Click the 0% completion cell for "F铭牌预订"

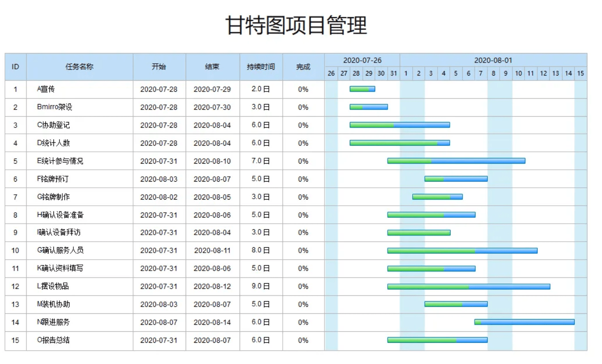click(x=302, y=179)
